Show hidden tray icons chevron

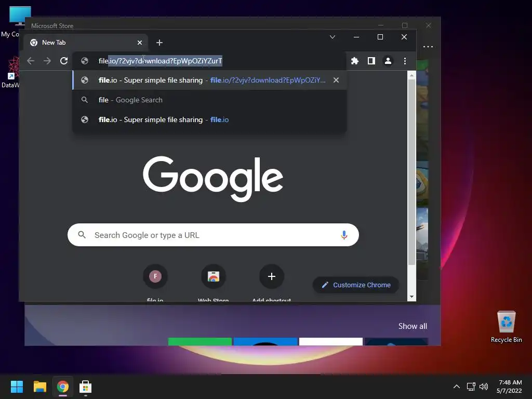(x=457, y=387)
